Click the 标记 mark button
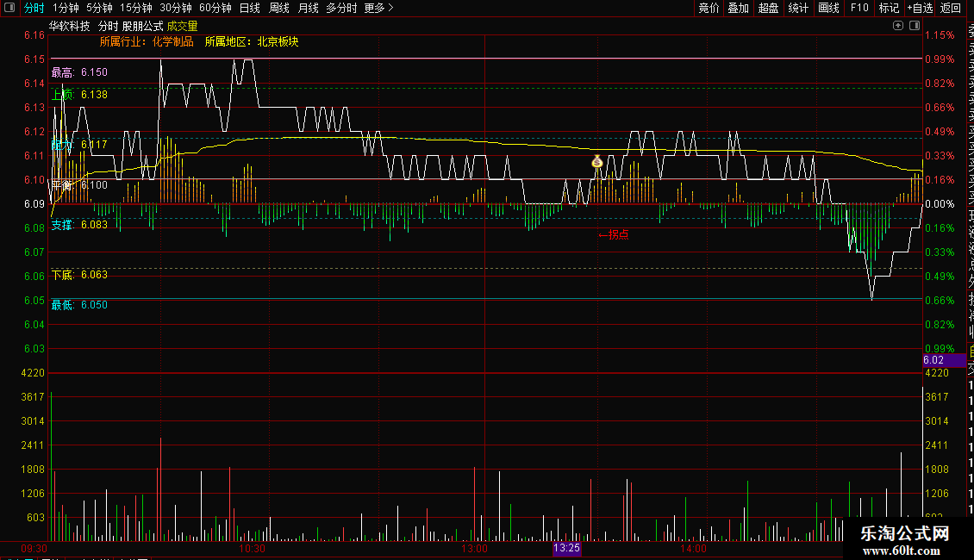This screenshot has height=560, width=974. [889, 8]
